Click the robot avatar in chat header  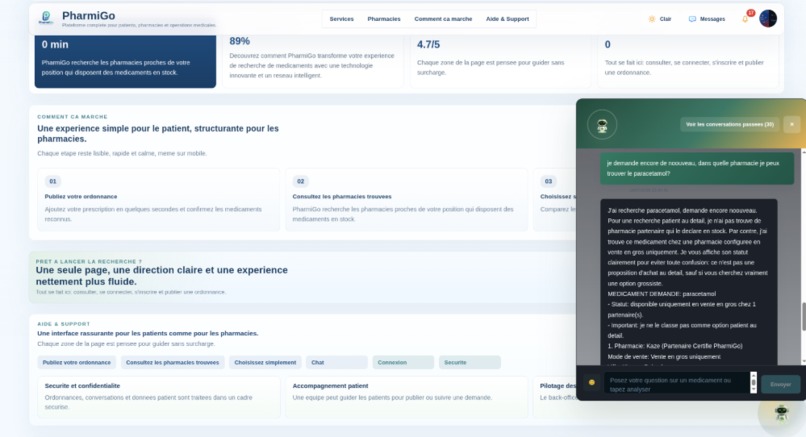pos(602,124)
